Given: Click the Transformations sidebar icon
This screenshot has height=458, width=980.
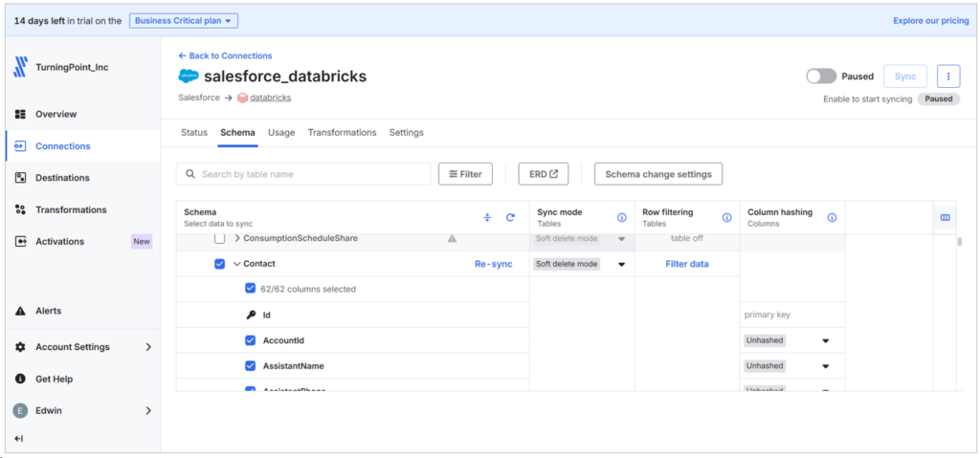Looking at the screenshot, I should click(x=20, y=210).
